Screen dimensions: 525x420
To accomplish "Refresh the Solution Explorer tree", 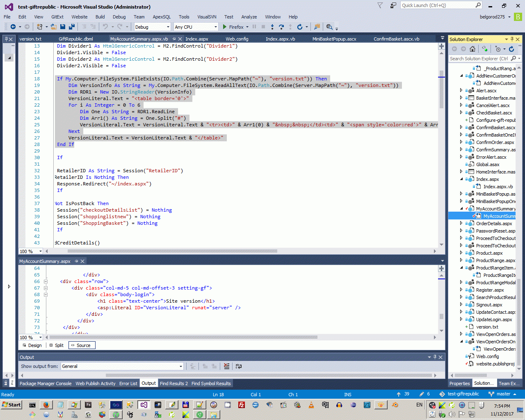I will [x=511, y=49].
